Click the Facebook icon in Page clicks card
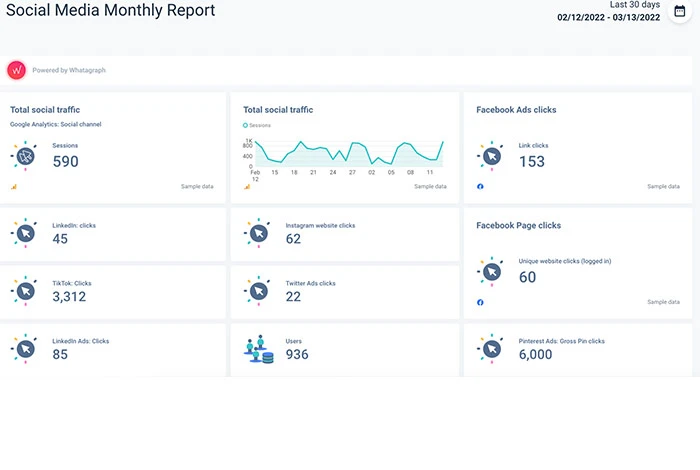Image resolution: width=700 pixels, height=470 pixels. point(480,302)
